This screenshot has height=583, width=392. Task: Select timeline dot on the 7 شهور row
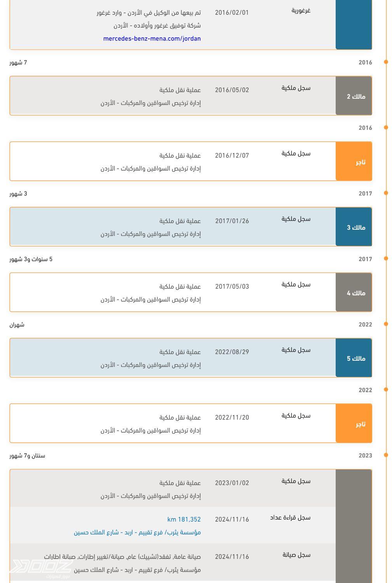(386, 62)
